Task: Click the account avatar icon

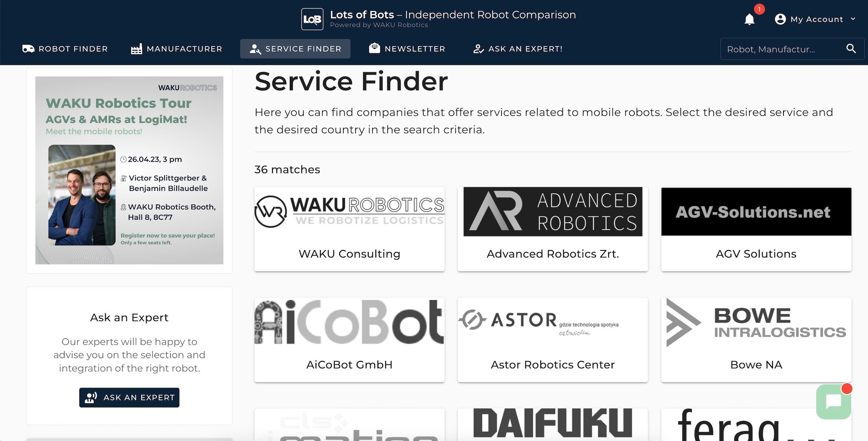Action: (780, 19)
